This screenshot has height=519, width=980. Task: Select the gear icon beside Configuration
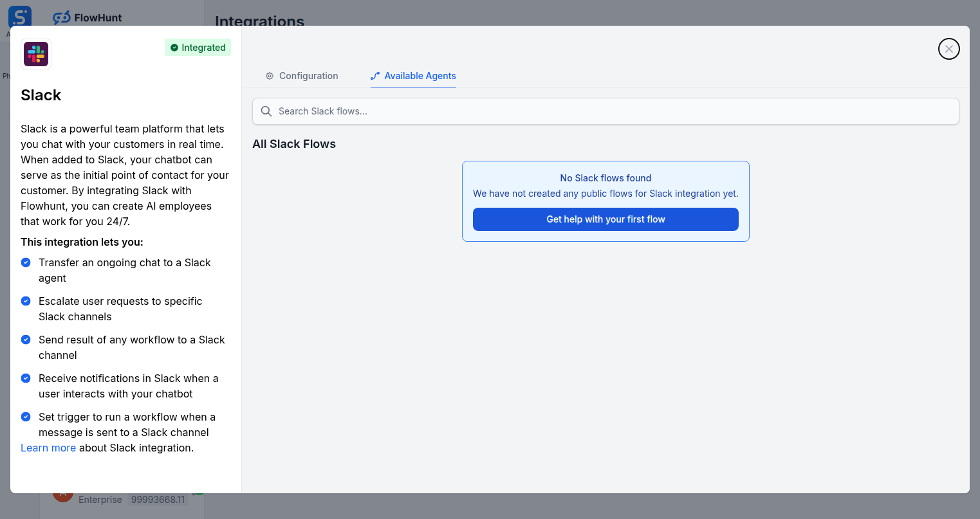[x=270, y=76]
